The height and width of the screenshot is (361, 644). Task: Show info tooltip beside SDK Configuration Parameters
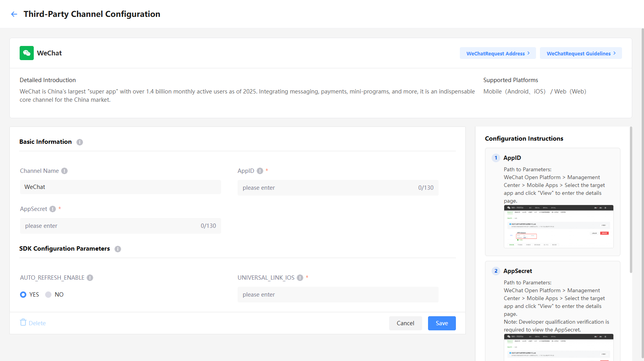(118, 249)
